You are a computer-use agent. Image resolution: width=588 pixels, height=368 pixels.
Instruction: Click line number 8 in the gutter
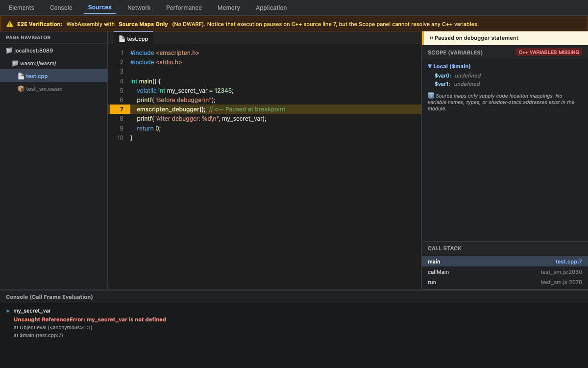coord(122,119)
